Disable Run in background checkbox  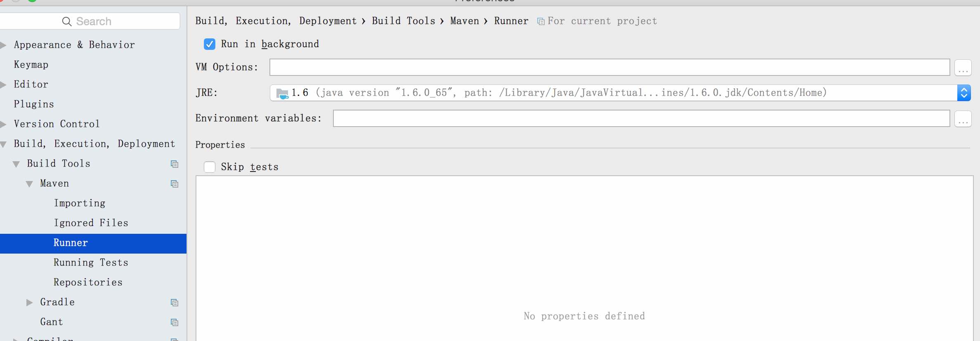point(210,44)
